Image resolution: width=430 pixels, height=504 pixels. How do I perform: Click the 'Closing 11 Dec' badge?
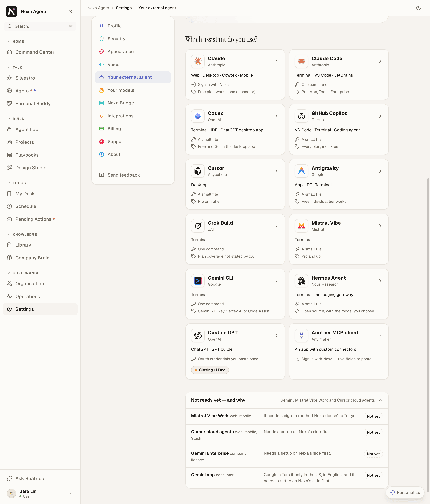[210, 370]
